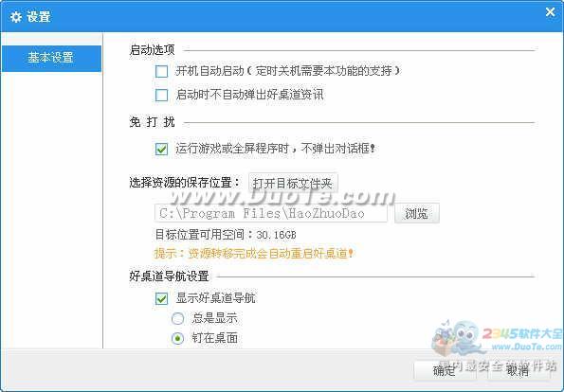The image size is (564, 392).
Task: Select the 基本设置 sidebar tab
Action: [51, 58]
